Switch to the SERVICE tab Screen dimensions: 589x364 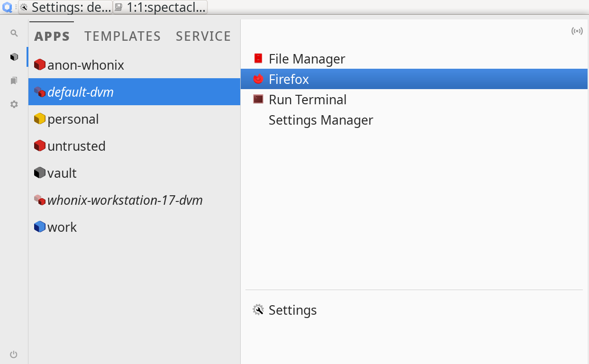(x=203, y=36)
